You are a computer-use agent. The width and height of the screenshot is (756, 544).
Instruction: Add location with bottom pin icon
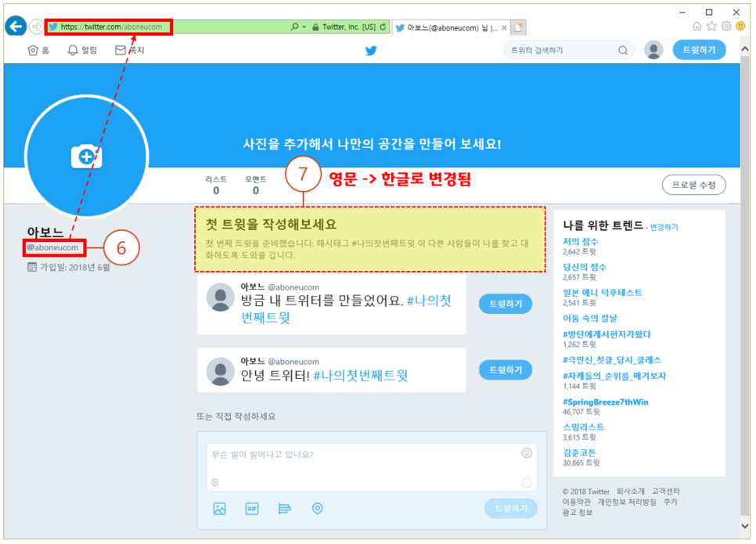click(x=317, y=509)
